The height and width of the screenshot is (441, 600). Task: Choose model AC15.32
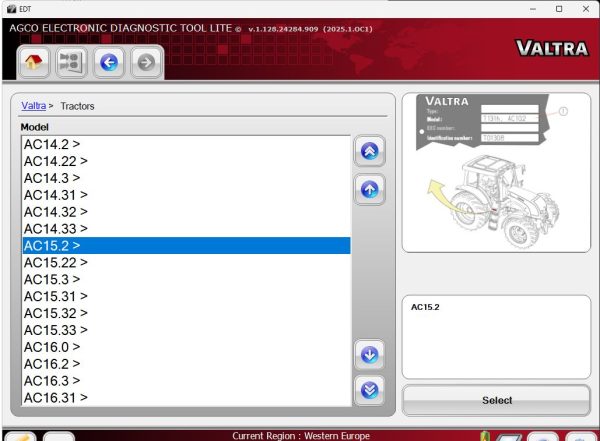click(186, 313)
